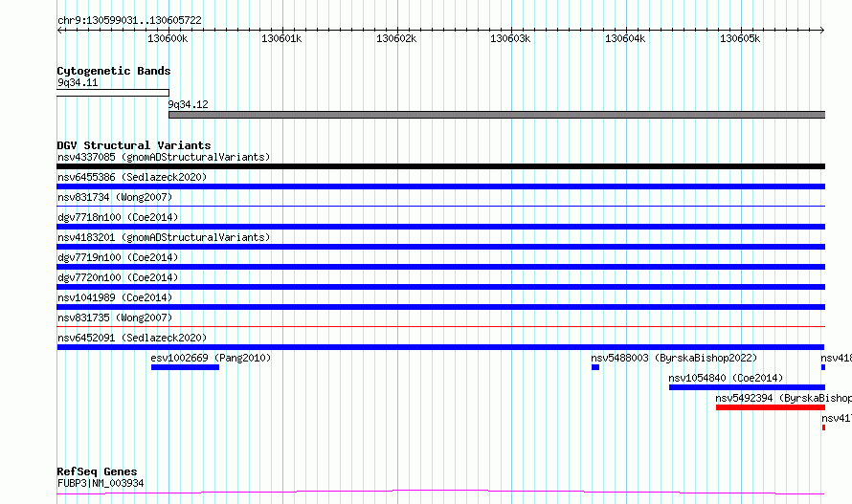
Task: Open the DGV Structural Variants track title
Action: click(134, 145)
